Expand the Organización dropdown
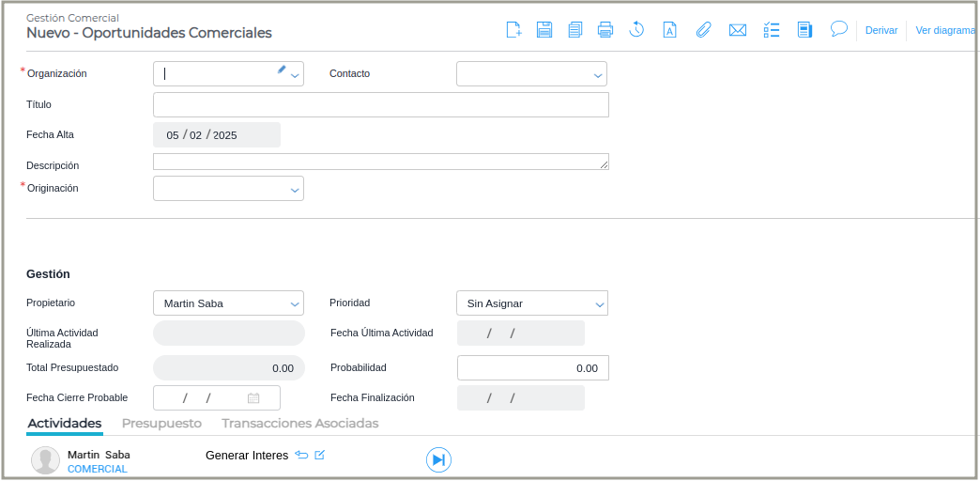980x481 pixels. coord(296,74)
